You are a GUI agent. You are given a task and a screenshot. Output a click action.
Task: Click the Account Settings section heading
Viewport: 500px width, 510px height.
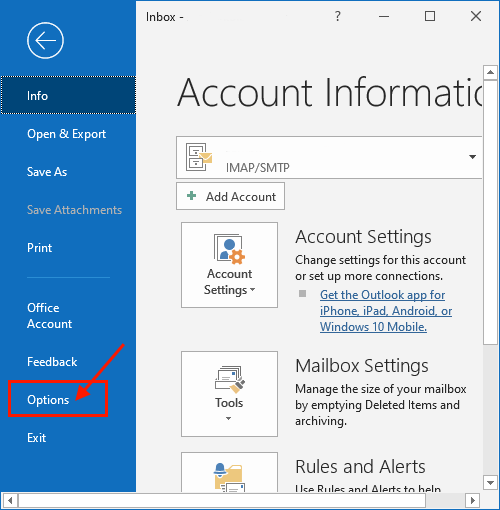coord(363,237)
